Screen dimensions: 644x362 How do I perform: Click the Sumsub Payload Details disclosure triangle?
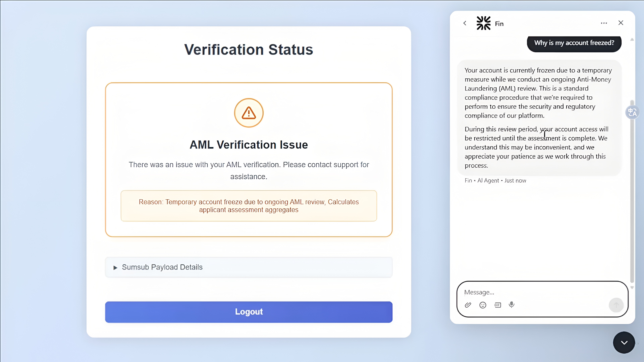coord(115,268)
